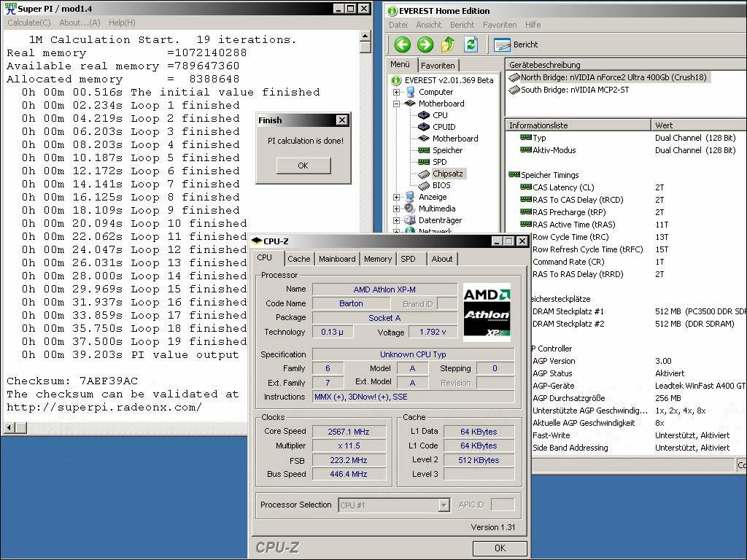Click the Multiplier x 11.5 field
This screenshot has height=560, width=747.
349,446
